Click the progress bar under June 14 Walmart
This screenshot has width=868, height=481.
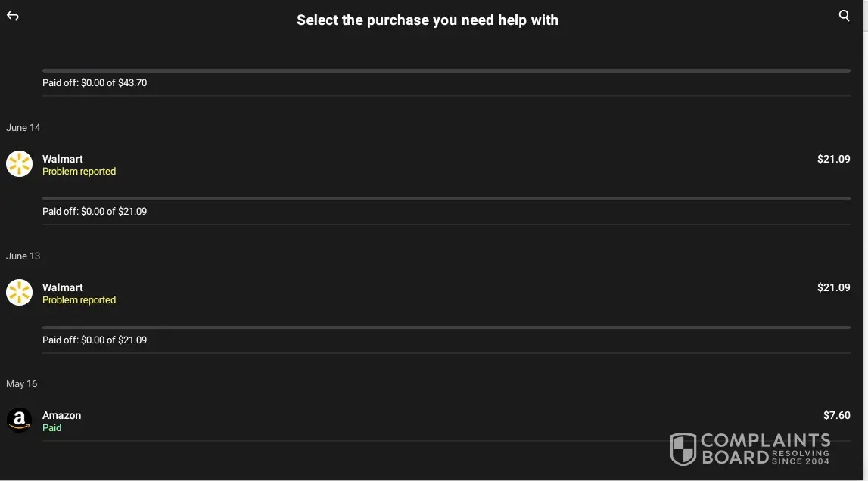(x=446, y=199)
